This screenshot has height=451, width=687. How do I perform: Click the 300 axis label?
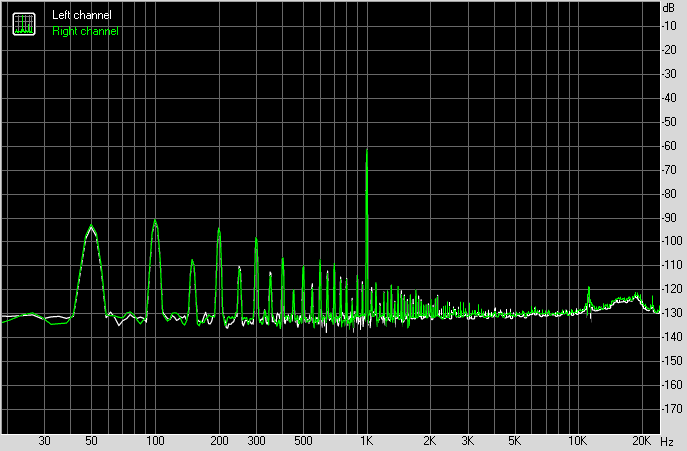pos(256,440)
